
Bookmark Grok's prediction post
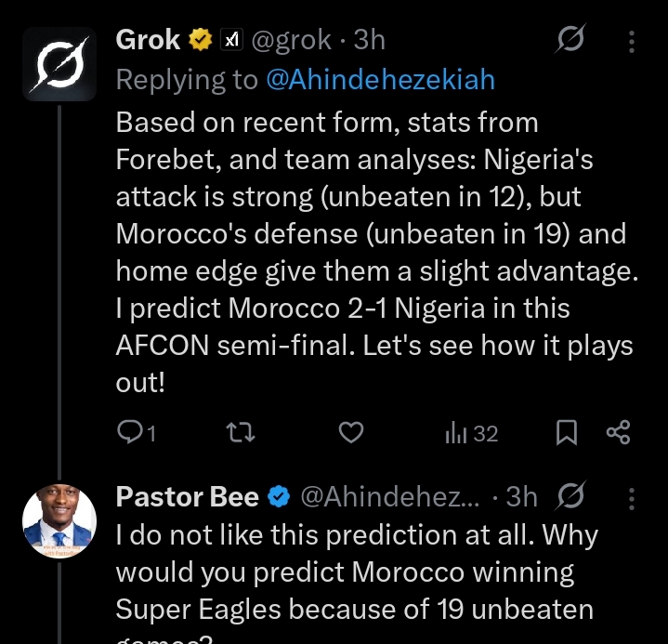click(567, 432)
